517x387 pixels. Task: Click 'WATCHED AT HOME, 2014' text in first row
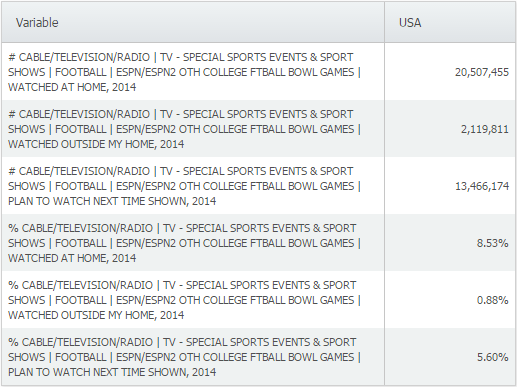point(72,87)
